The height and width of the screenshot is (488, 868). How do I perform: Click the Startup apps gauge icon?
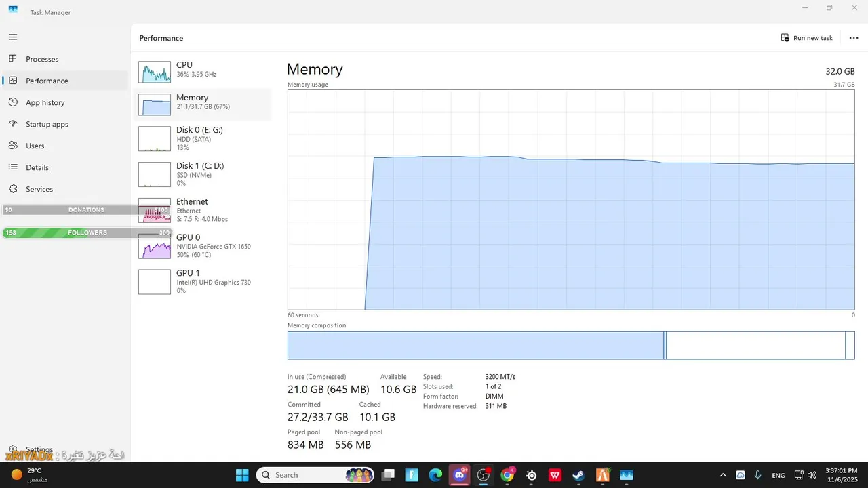pyautogui.click(x=13, y=124)
